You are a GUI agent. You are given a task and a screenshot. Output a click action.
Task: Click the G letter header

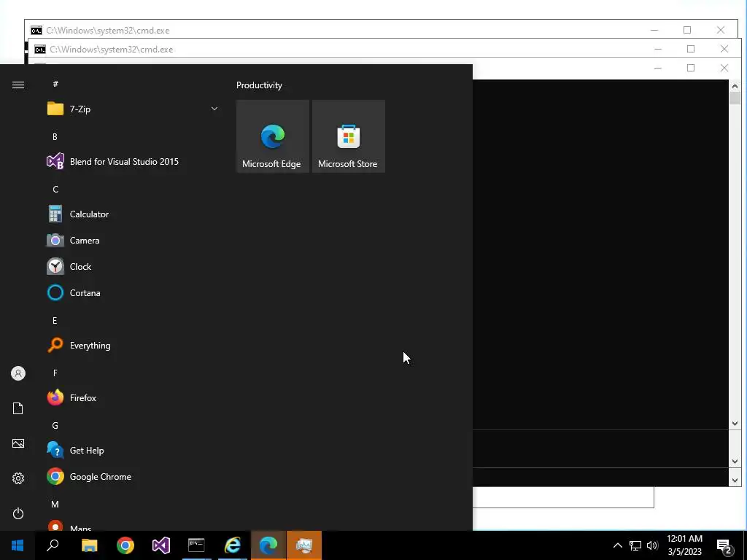pos(55,426)
